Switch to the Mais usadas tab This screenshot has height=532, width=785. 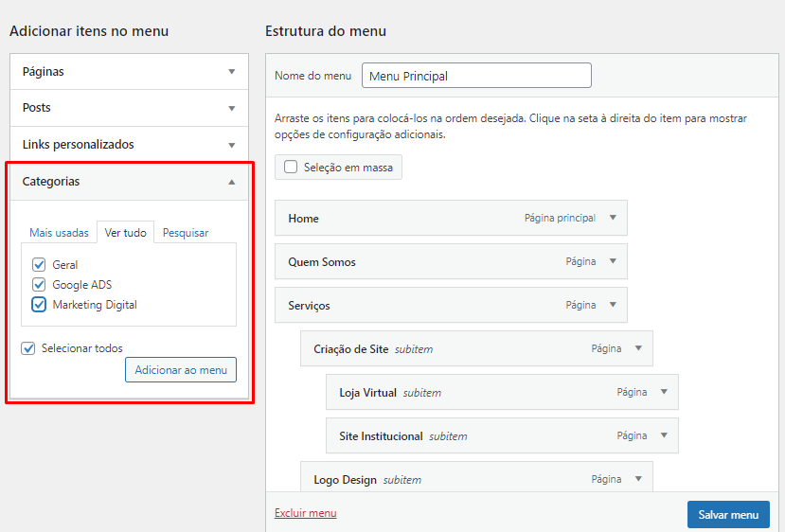(x=59, y=233)
